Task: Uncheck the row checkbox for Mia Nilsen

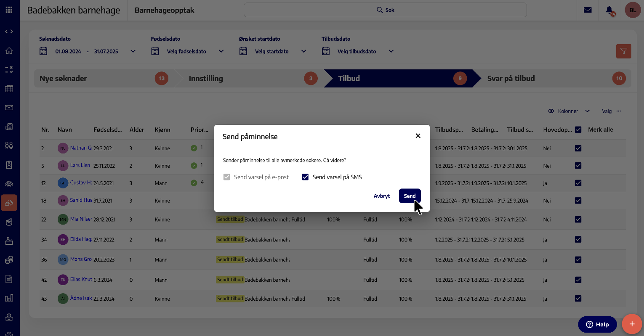Action: coord(578,220)
